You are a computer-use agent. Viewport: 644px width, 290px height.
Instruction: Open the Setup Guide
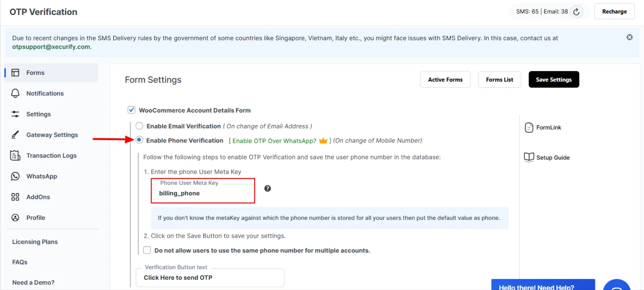coord(553,157)
